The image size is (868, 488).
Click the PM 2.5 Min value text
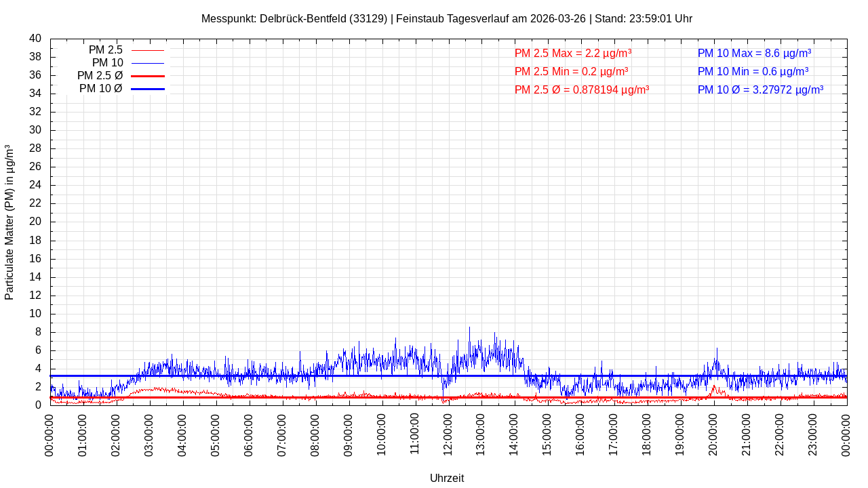(x=571, y=71)
